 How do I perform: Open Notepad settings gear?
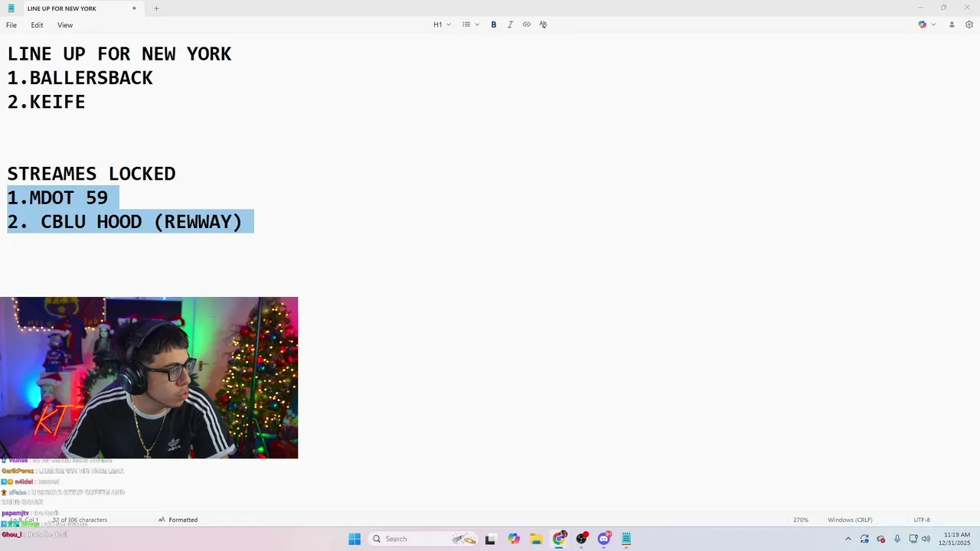coord(969,24)
